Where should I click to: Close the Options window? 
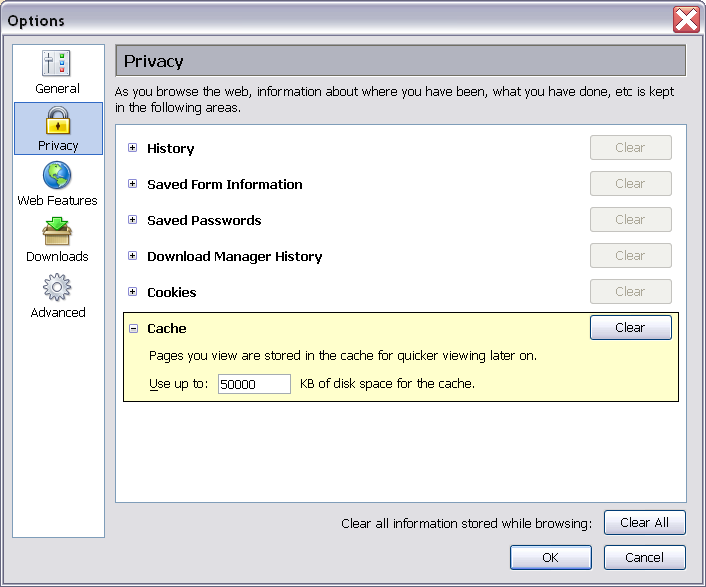click(686, 20)
